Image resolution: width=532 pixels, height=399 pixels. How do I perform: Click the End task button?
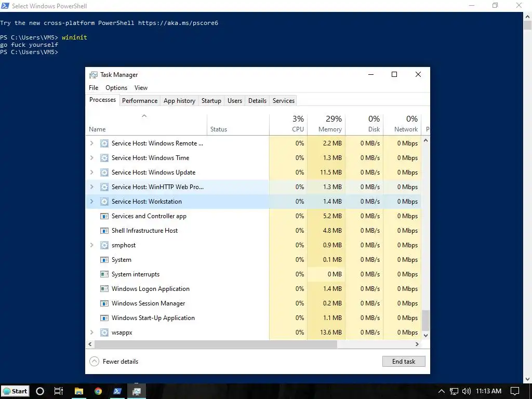pos(404,362)
